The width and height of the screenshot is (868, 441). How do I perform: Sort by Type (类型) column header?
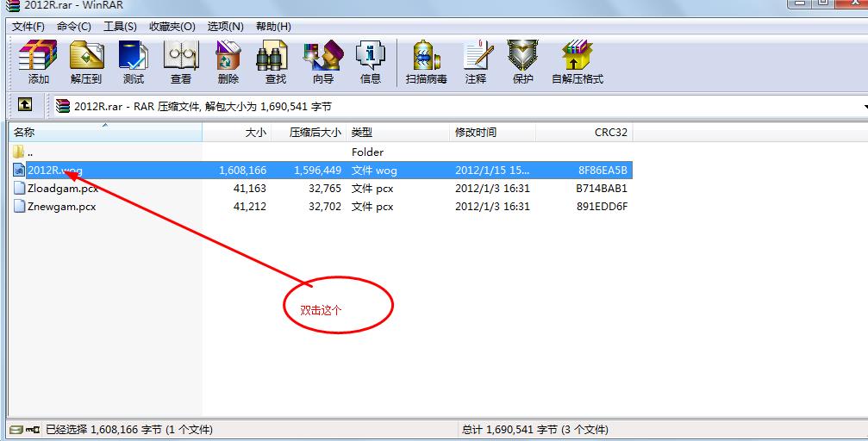pos(398,133)
